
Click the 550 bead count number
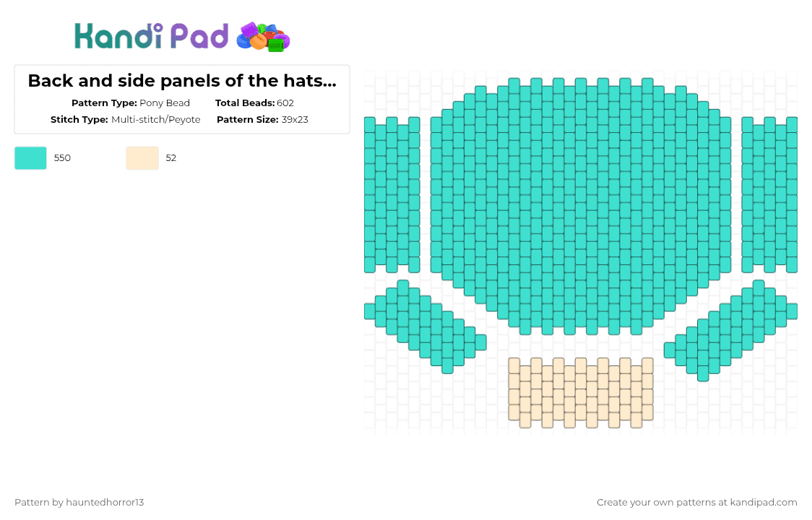(62, 158)
